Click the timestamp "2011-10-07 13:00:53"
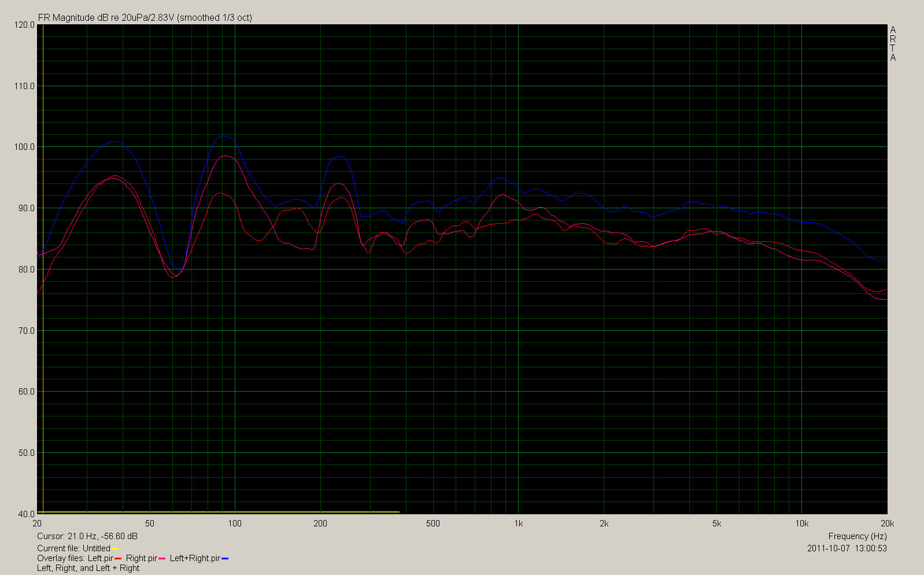 847,548
